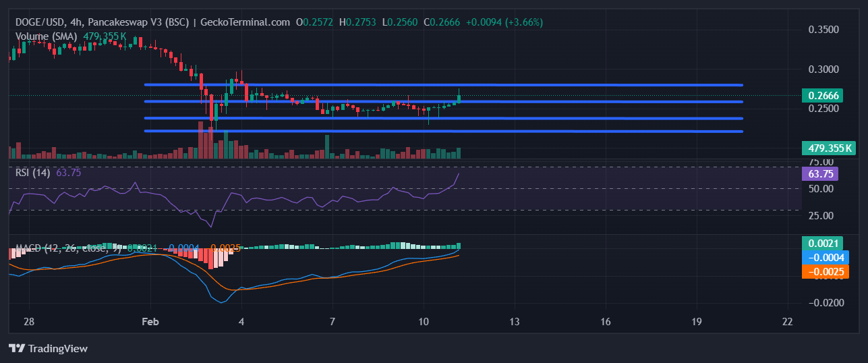
Task: Click the 13 date on the time axis
Action: [514, 321]
